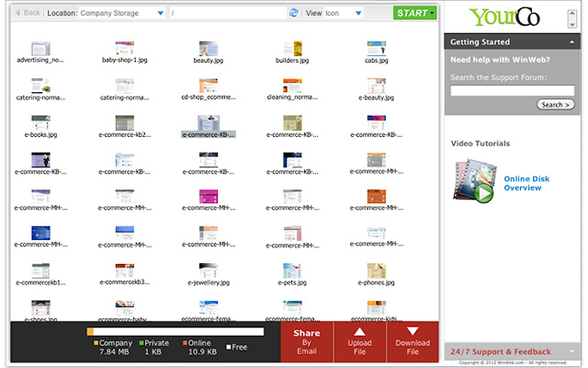Collapse the Getting Started panel
The image size is (588, 368).
tap(571, 42)
